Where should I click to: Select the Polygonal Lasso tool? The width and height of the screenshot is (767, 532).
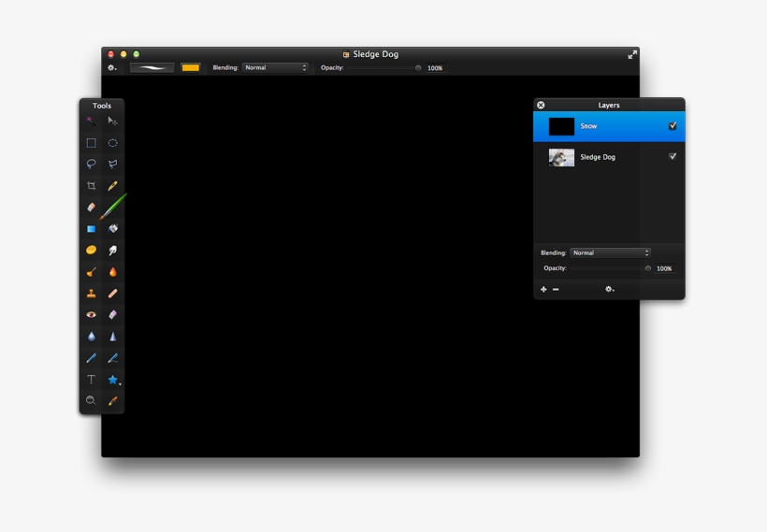(112, 164)
